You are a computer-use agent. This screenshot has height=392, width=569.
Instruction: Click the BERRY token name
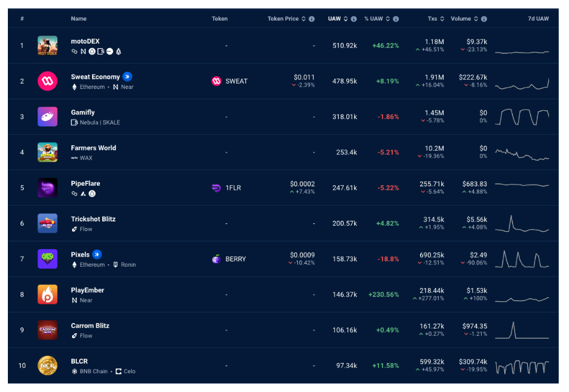click(236, 259)
